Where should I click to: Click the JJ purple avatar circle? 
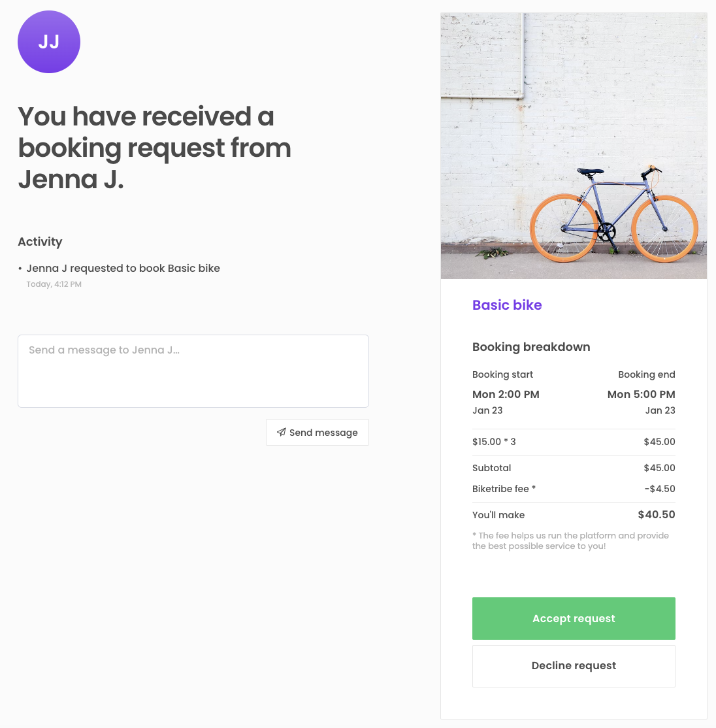(x=49, y=42)
